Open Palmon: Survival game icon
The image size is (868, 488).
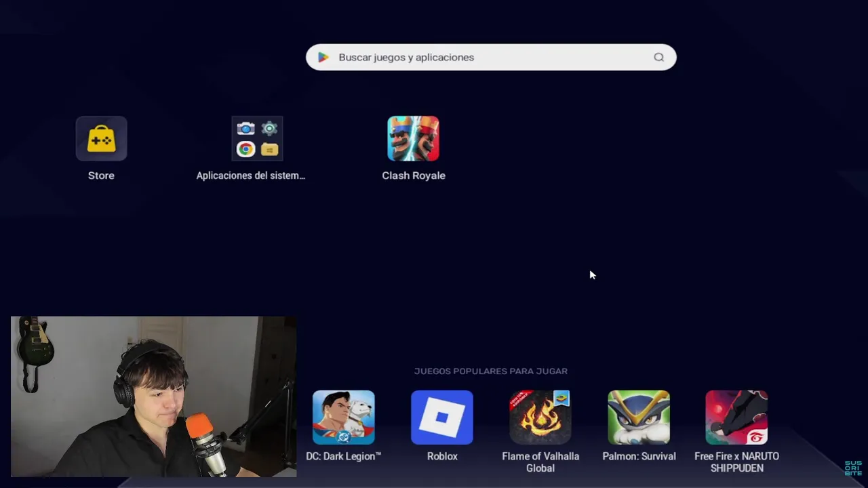click(x=639, y=418)
